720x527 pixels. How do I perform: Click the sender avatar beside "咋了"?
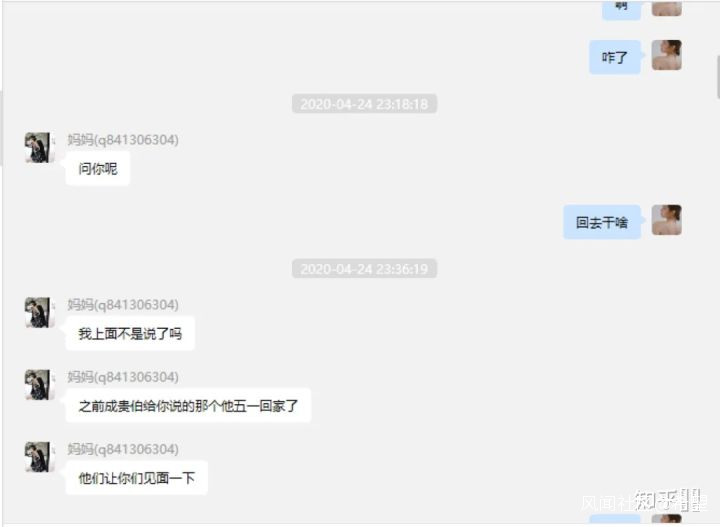tap(666, 55)
